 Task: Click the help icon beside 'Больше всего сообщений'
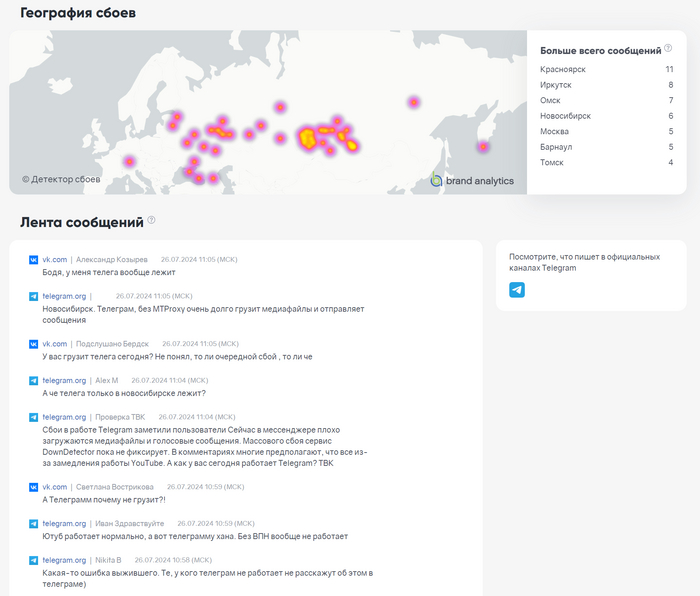[668, 48]
